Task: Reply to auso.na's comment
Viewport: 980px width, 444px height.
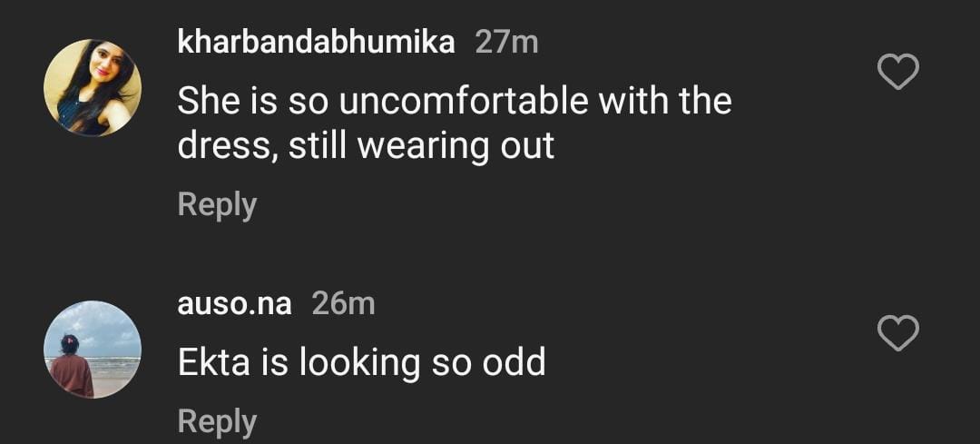Action: [217, 421]
